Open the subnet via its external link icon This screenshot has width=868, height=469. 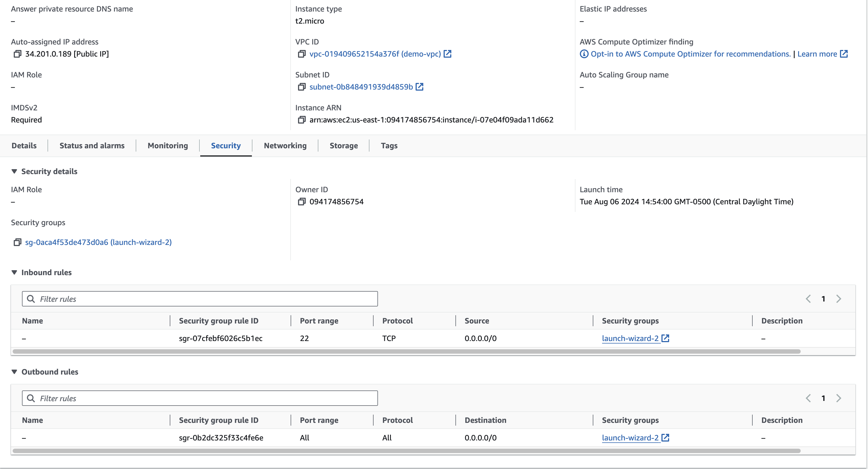[x=419, y=86]
